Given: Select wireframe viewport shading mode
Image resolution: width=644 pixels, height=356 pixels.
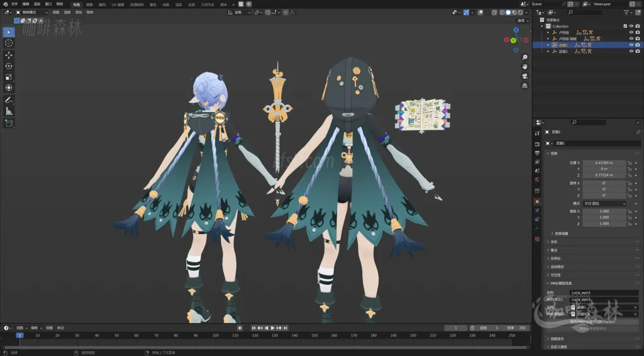Looking at the screenshot, I should tap(502, 13).
